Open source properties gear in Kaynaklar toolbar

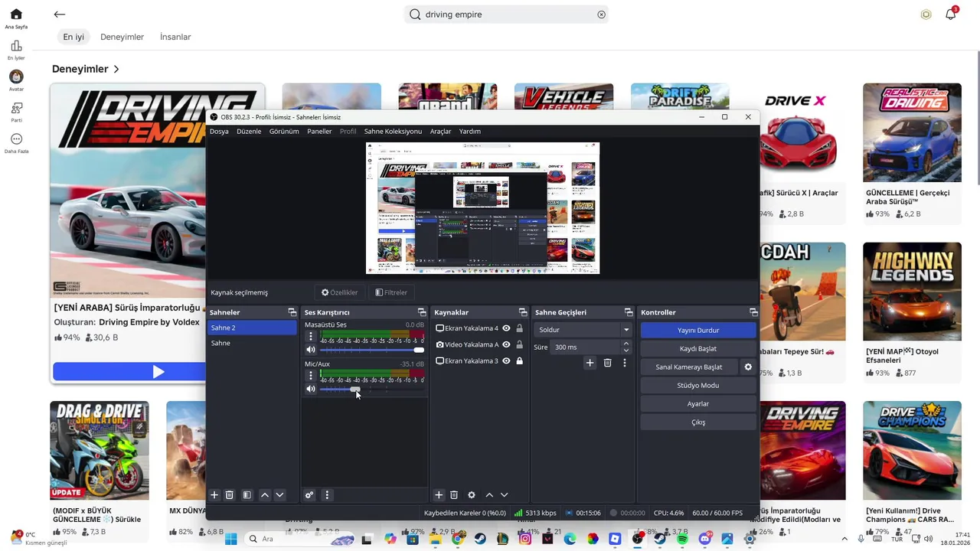[x=472, y=495]
